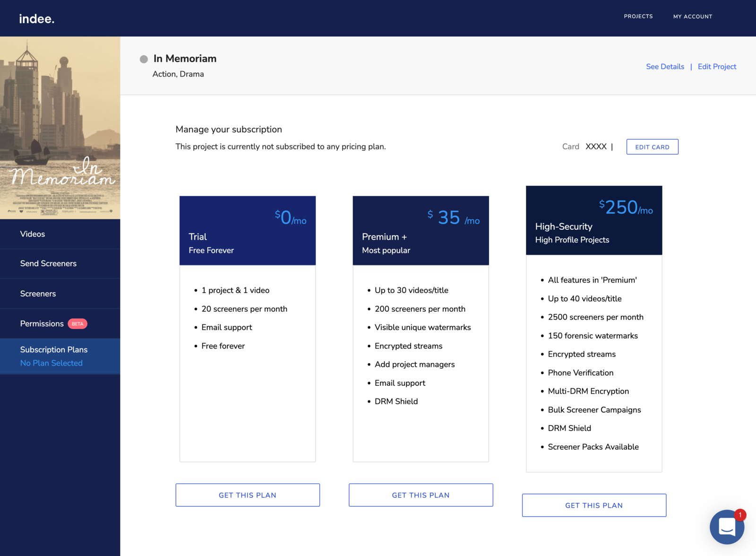Click the In Memoriam poster thumbnail

[60, 128]
